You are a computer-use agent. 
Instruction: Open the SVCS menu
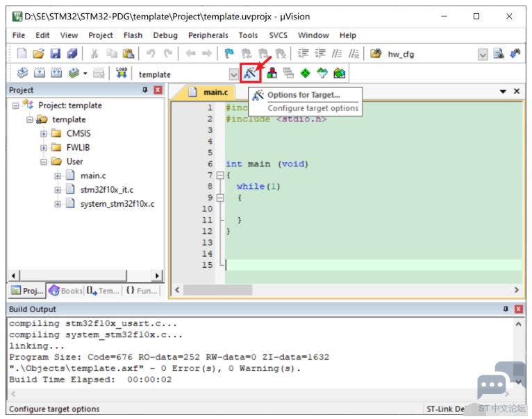tap(278, 35)
